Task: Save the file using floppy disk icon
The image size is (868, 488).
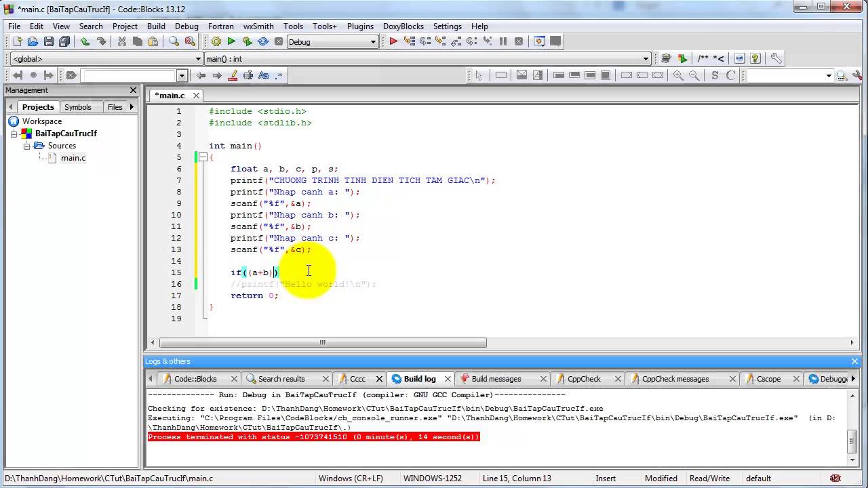Action: tap(49, 41)
